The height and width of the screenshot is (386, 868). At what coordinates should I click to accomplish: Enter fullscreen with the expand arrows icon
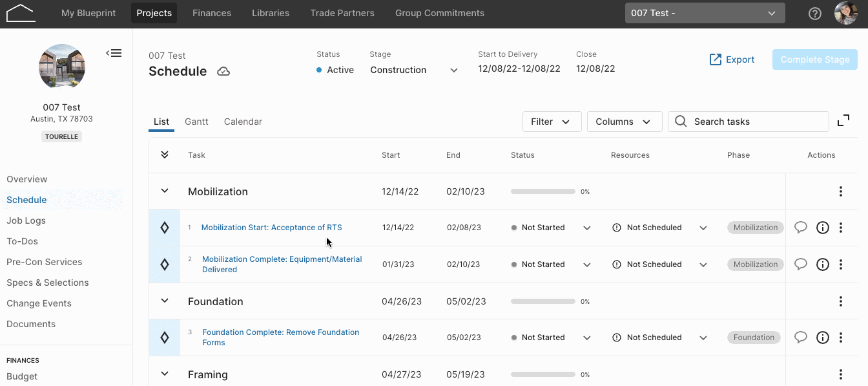(843, 121)
